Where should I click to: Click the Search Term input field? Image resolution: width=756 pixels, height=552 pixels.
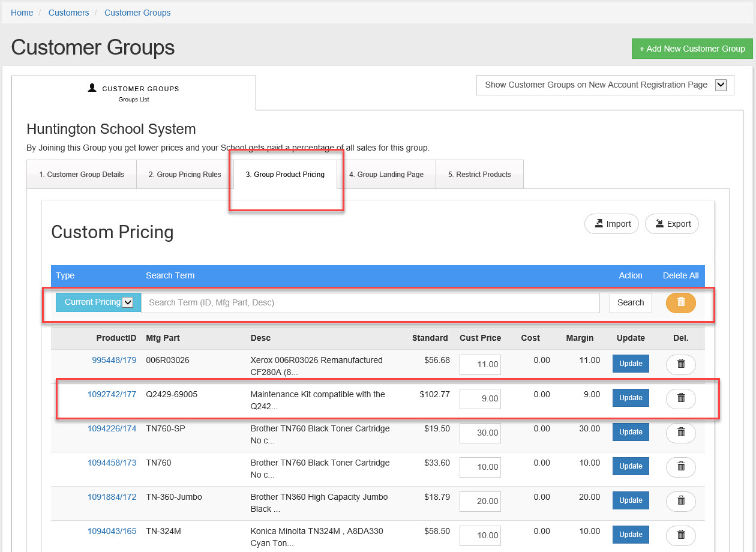(x=370, y=303)
